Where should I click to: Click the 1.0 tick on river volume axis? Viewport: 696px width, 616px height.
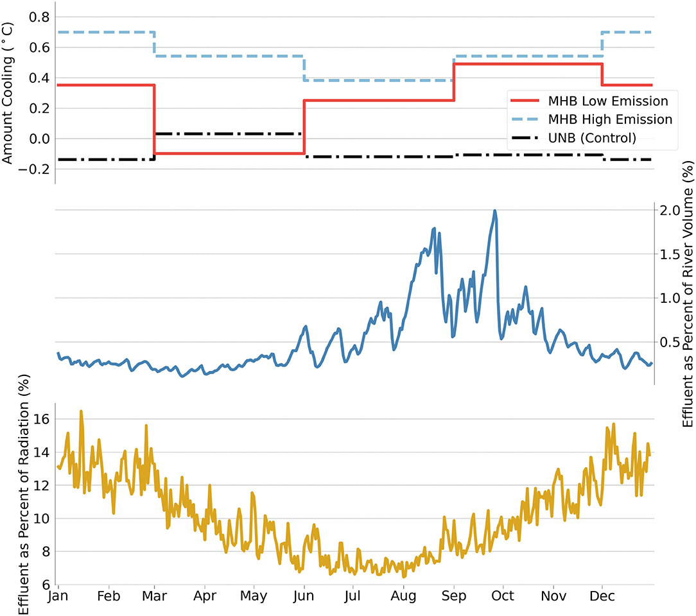click(x=670, y=298)
